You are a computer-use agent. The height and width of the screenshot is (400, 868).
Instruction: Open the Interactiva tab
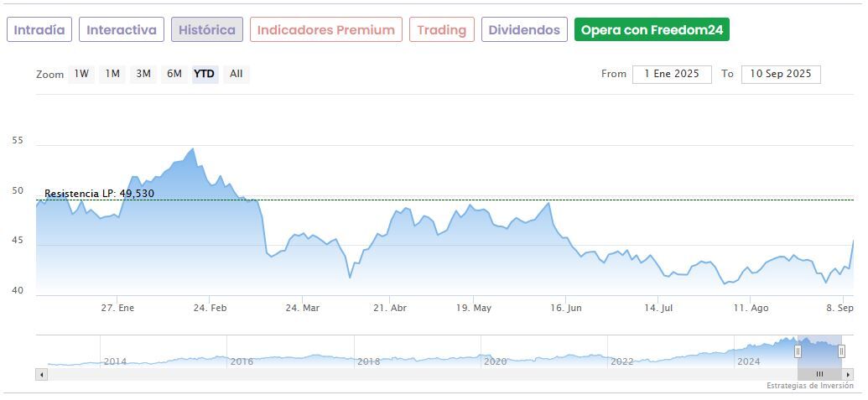click(122, 30)
